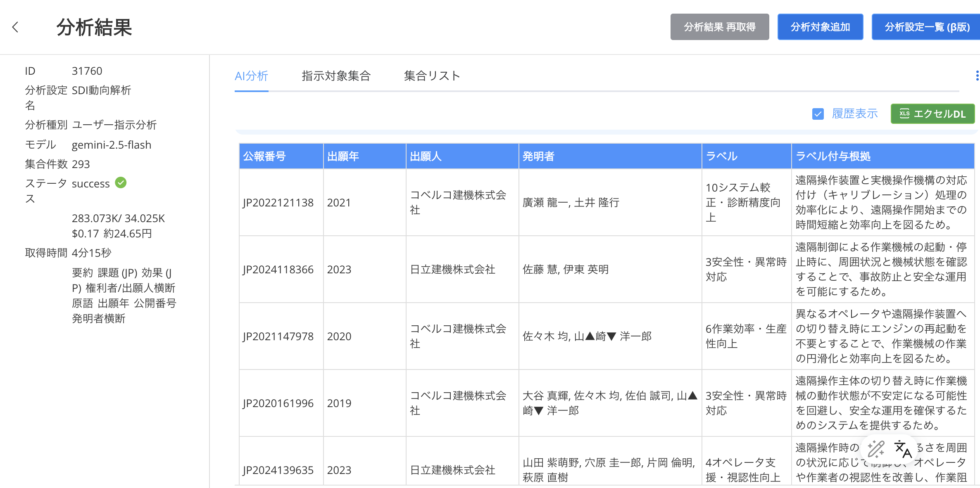
Task: Click the green success checkmark icon
Action: pyautogui.click(x=121, y=182)
